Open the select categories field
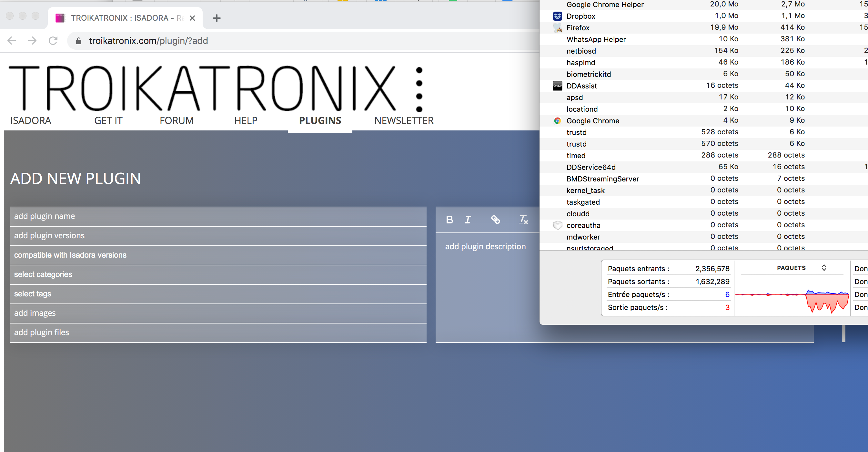This screenshot has height=452, width=868. click(218, 274)
